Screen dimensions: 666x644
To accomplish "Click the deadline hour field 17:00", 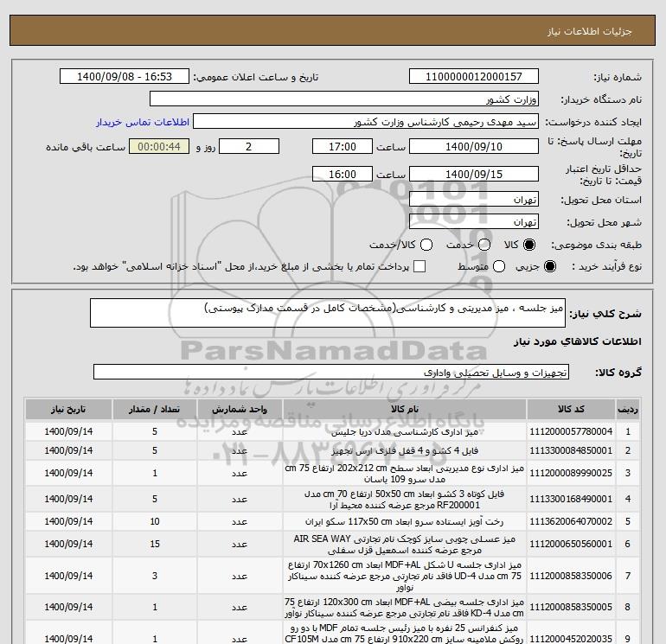I will click(x=343, y=146).
